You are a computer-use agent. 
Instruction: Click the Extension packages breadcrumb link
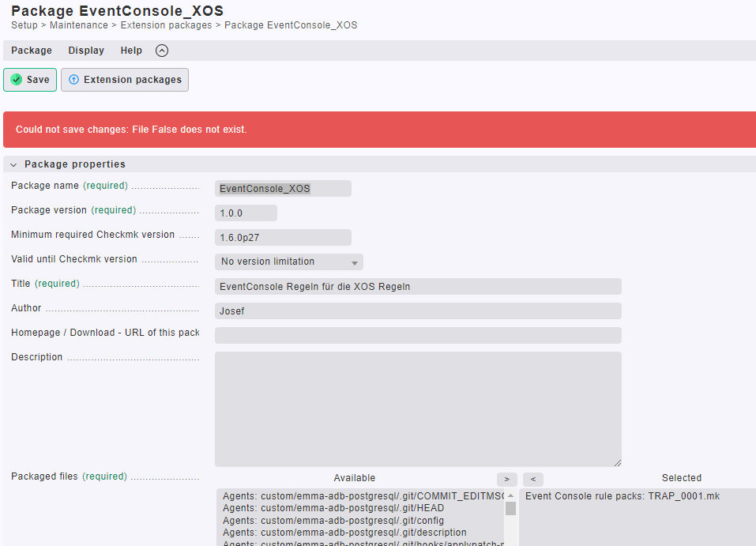[166, 25]
